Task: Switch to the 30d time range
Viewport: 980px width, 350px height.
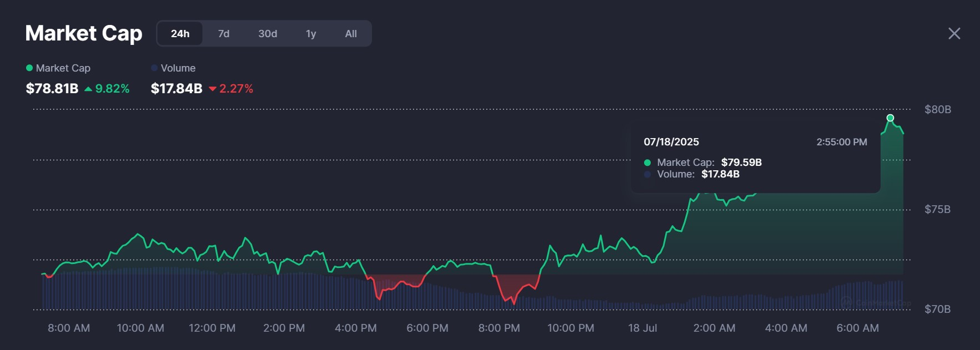Action: tap(268, 34)
